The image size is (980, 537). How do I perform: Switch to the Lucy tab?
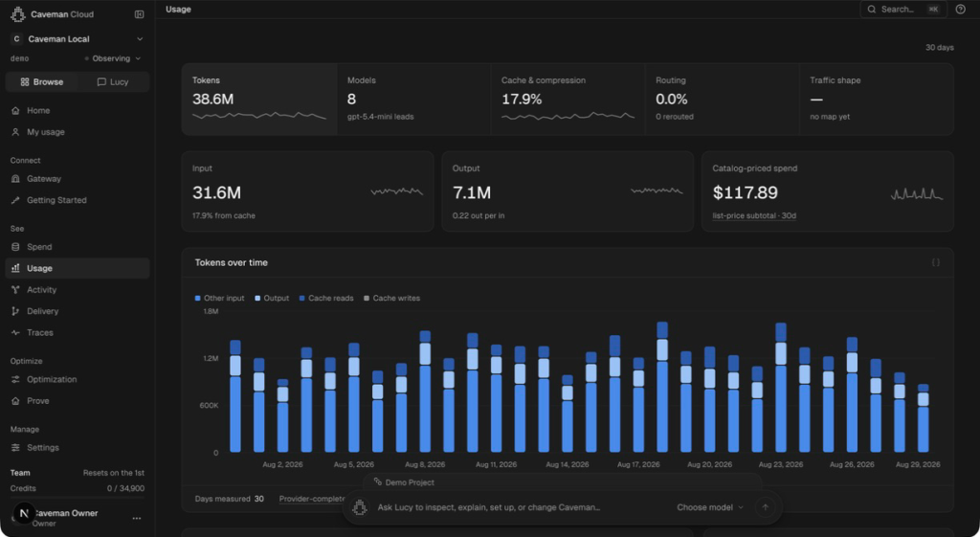click(x=113, y=82)
